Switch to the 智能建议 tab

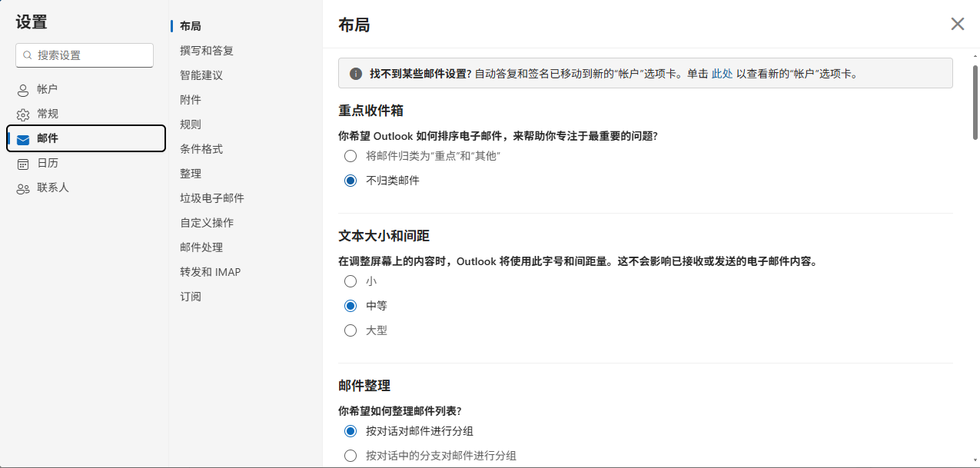(x=201, y=75)
